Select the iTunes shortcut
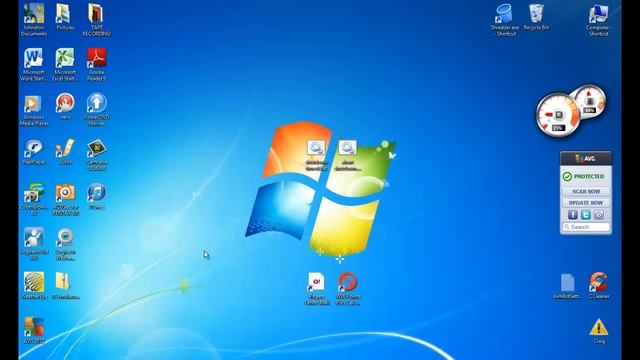Screen dimensions: 640x360 click(x=97, y=197)
